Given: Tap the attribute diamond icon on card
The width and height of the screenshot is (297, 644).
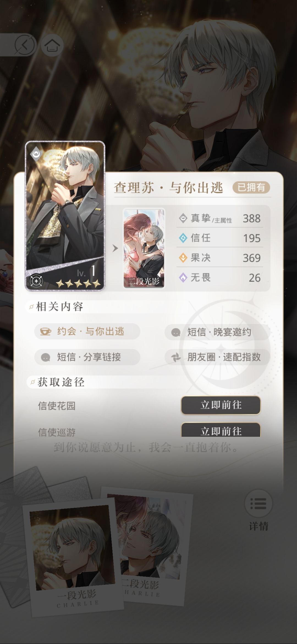Looking at the screenshot, I should coord(36,154).
